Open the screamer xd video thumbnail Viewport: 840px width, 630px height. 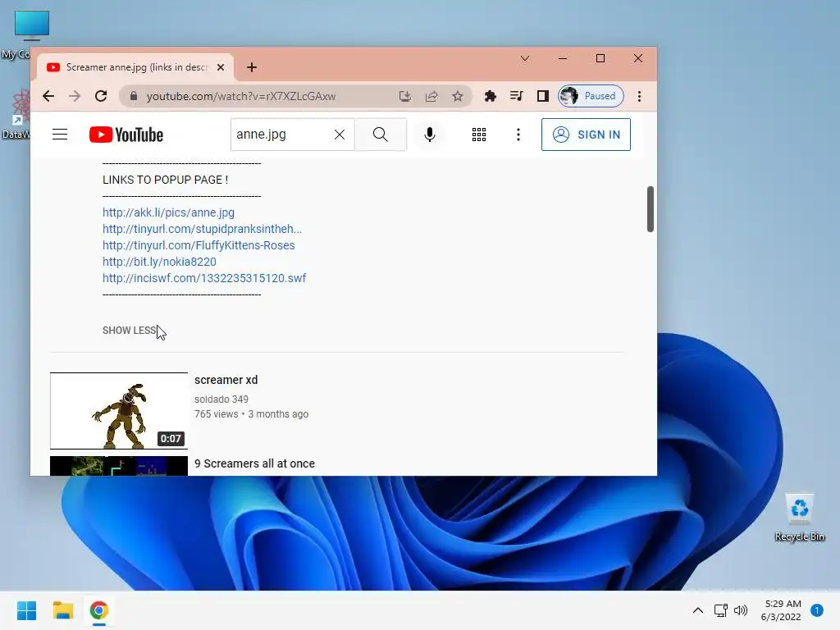tap(119, 411)
